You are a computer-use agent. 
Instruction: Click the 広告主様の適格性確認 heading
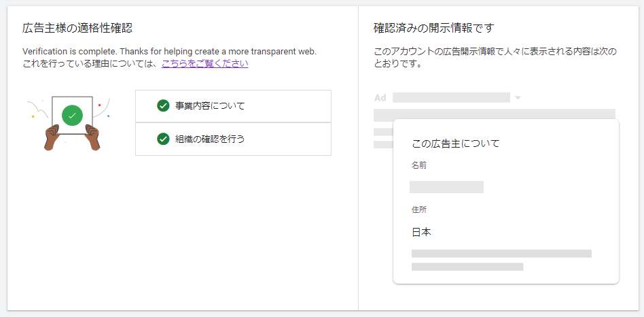77,29
